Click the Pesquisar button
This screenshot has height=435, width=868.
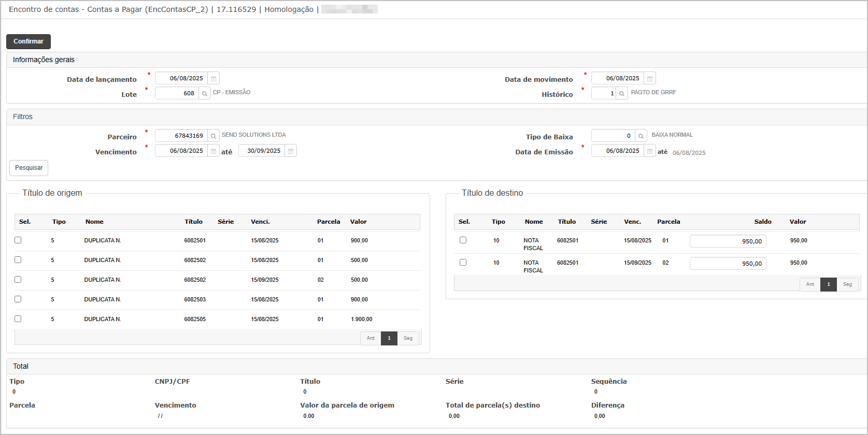pos(29,168)
